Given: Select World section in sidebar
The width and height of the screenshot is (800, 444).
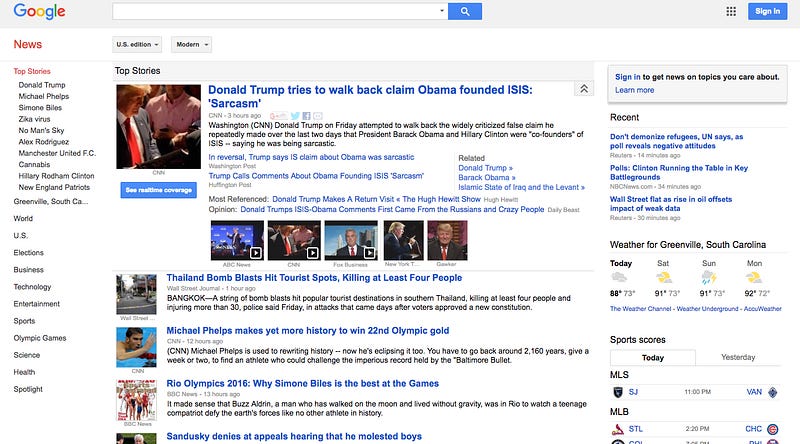Looking at the screenshot, I should tap(23, 218).
